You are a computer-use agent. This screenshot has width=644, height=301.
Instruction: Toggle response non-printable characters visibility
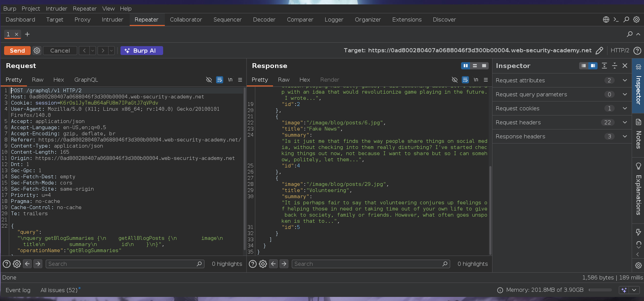coord(455,80)
